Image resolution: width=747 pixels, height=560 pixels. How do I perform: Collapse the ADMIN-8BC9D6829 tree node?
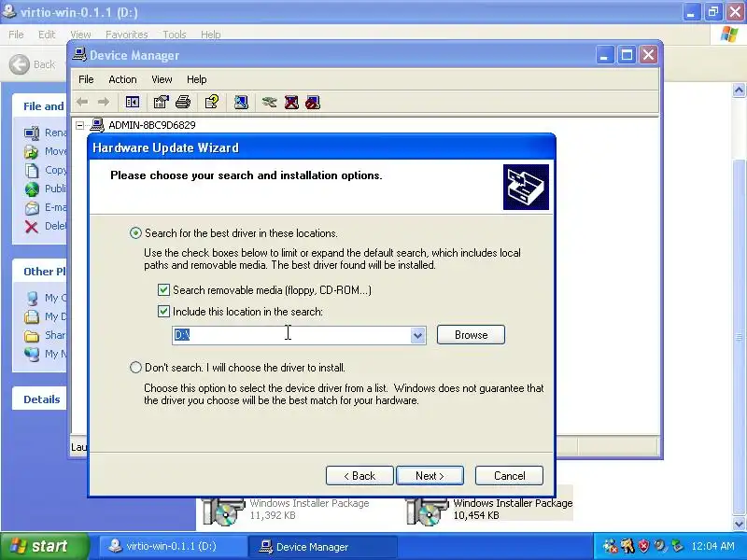click(x=80, y=125)
